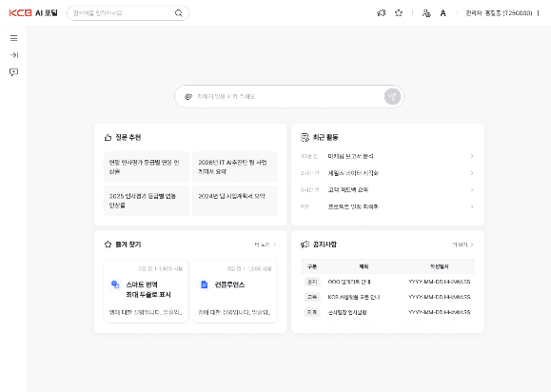The width and height of the screenshot is (551, 392).
Task: Open announcements megaphone icon in header
Action: [382, 13]
